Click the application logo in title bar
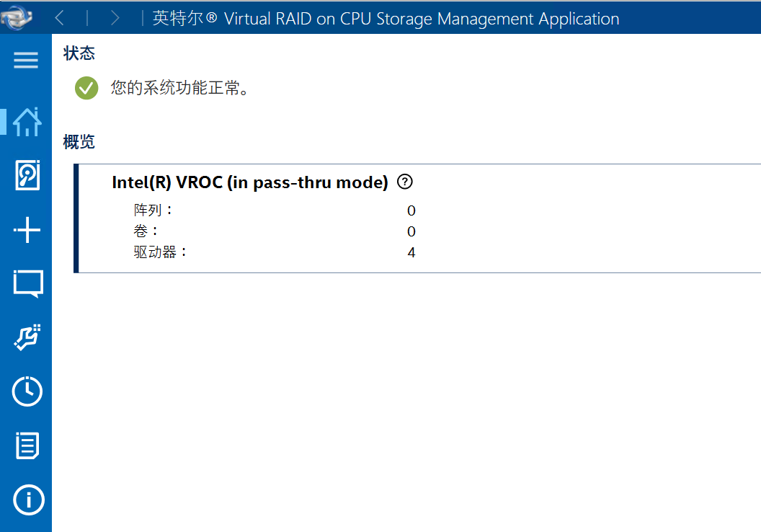 (17, 17)
